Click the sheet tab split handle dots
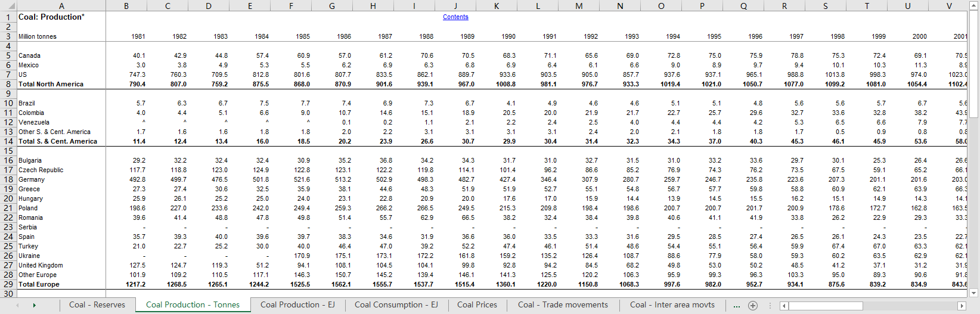980x314 pixels. (x=770, y=306)
